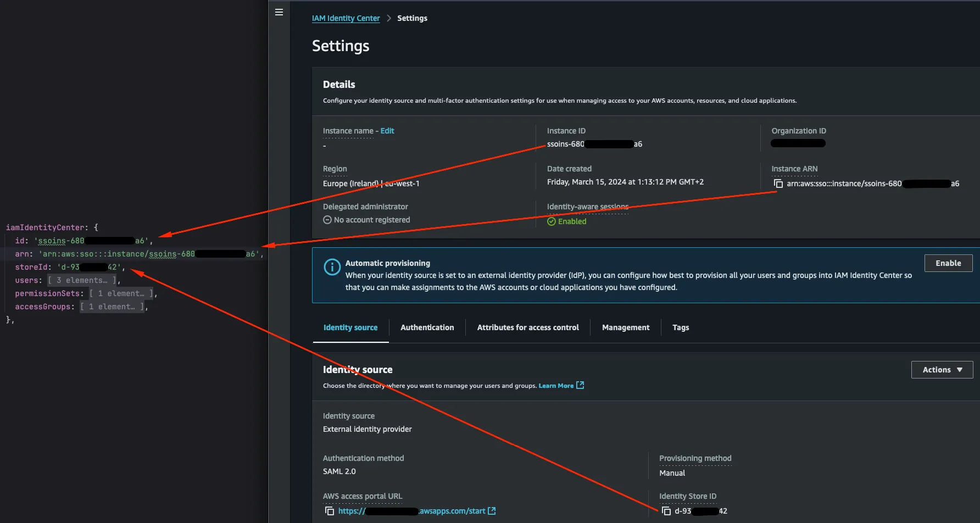Copy the Instance ARN value
The image size is (980, 523).
coord(778,183)
